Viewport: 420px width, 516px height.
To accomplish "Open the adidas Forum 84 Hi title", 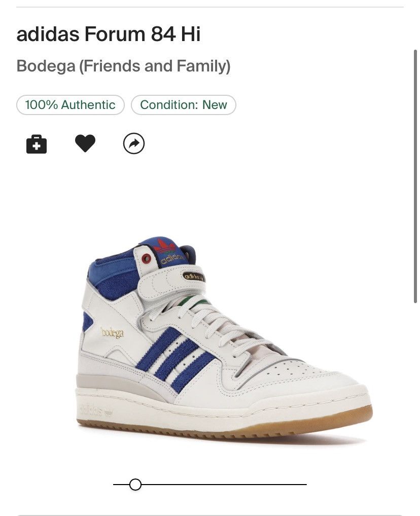I will pyautogui.click(x=109, y=33).
